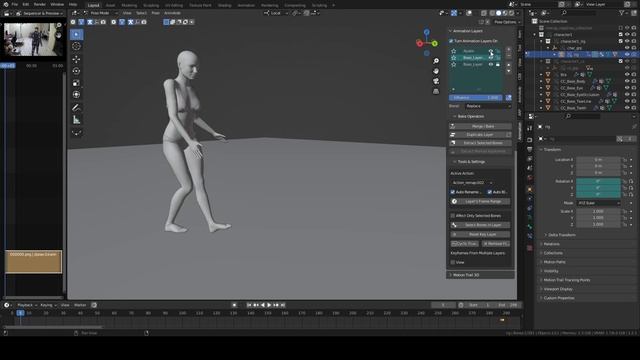Toggle the Auto Rename checkbox

[453, 192]
